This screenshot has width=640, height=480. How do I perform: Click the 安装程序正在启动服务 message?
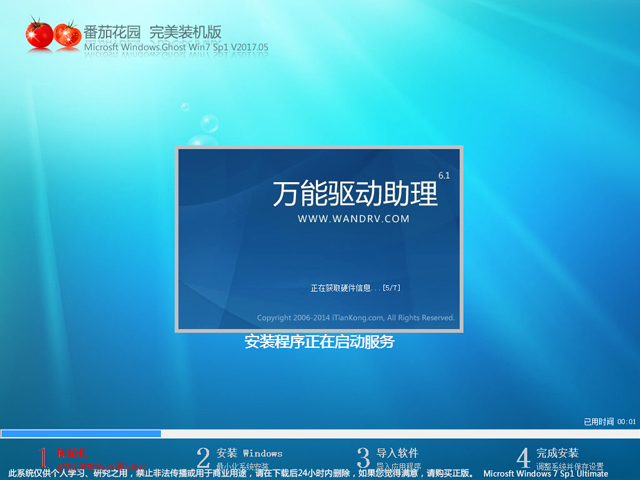click(320, 342)
